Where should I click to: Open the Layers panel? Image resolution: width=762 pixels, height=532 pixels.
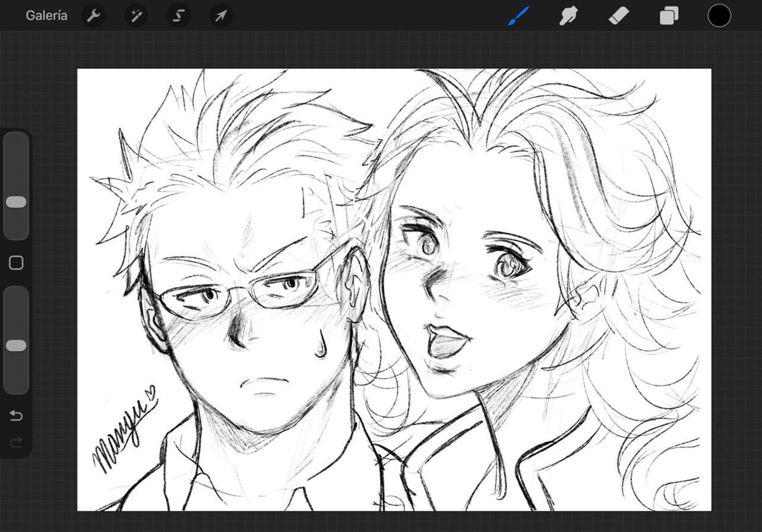tap(669, 16)
